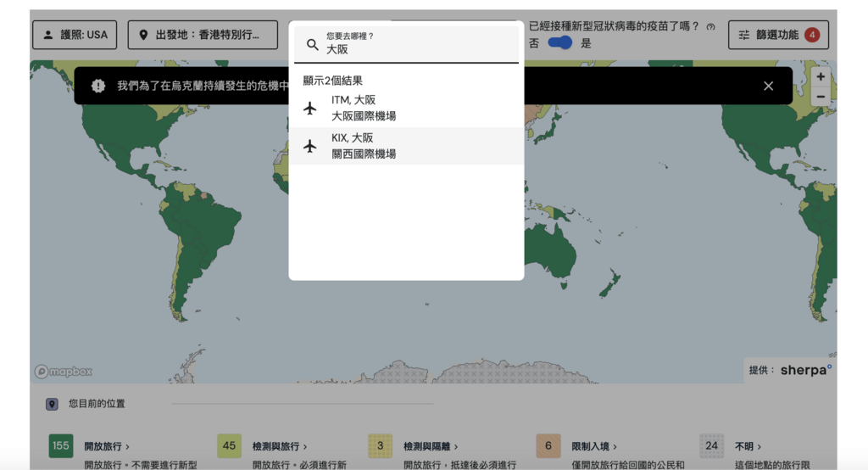
Task: Click the orange 6 restricted entry swatch
Action: pyautogui.click(x=548, y=445)
